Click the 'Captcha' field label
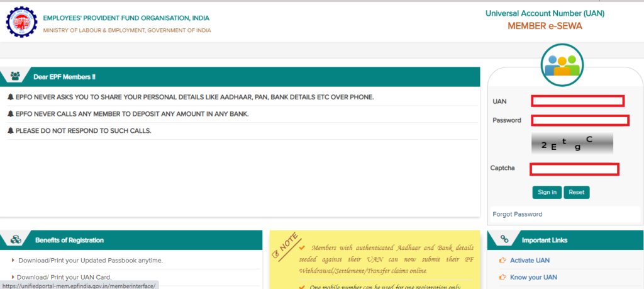Screen dimensions: 644x289 coord(502,168)
